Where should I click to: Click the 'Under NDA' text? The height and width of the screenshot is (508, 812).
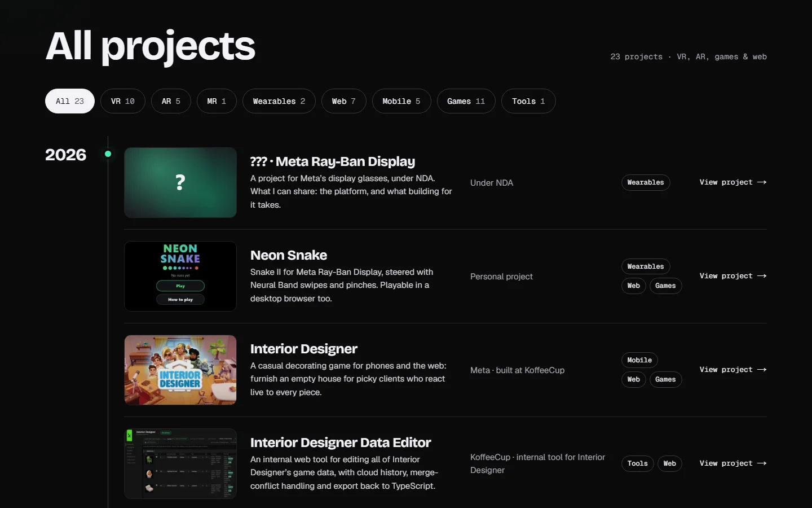492,183
